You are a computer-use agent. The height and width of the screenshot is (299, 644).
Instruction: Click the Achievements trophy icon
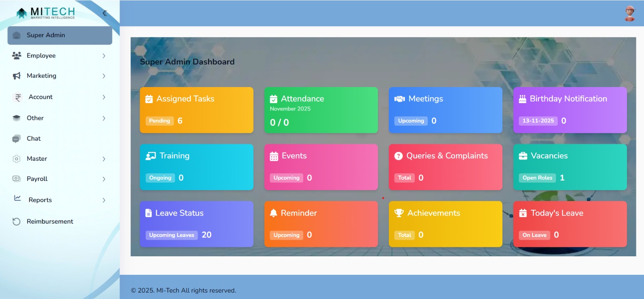[x=399, y=213]
